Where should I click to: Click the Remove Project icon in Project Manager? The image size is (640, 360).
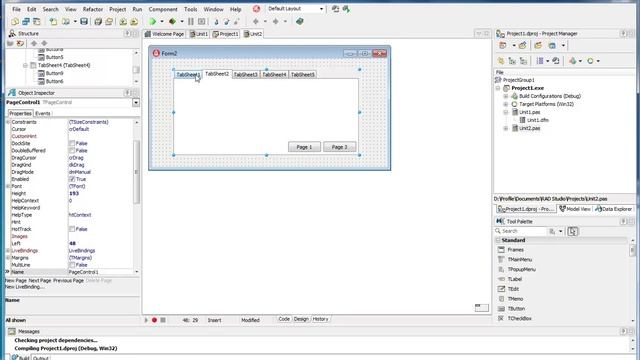click(522, 46)
